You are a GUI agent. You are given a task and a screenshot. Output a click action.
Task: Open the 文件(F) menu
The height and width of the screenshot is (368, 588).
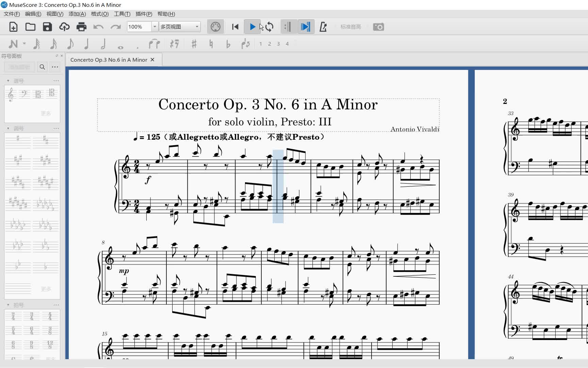[x=12, y=14]
